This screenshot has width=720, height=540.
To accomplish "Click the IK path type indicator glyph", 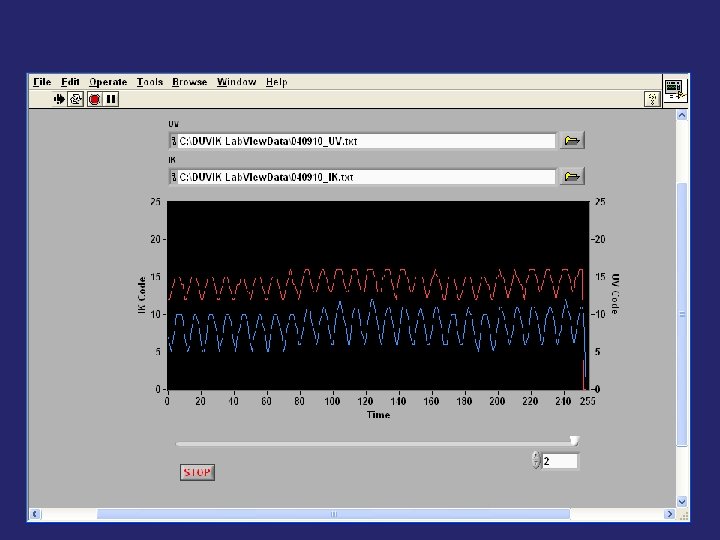I will coord(174,177).
